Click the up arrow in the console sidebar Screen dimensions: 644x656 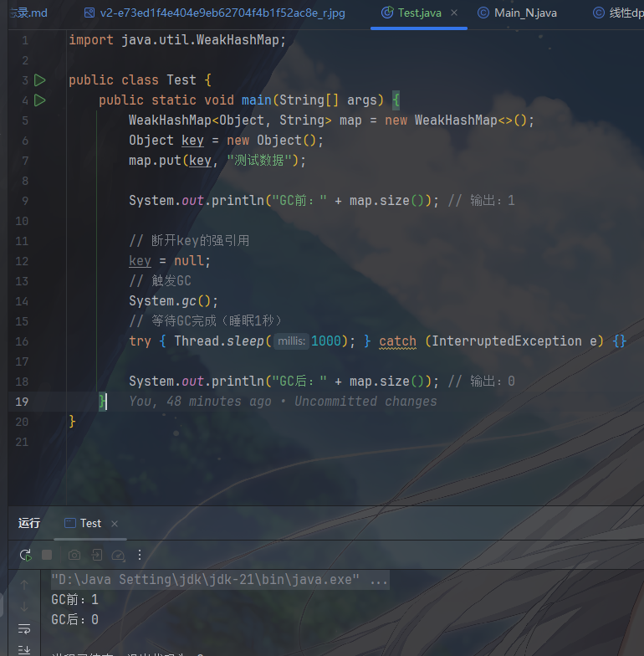click(24, 584)
